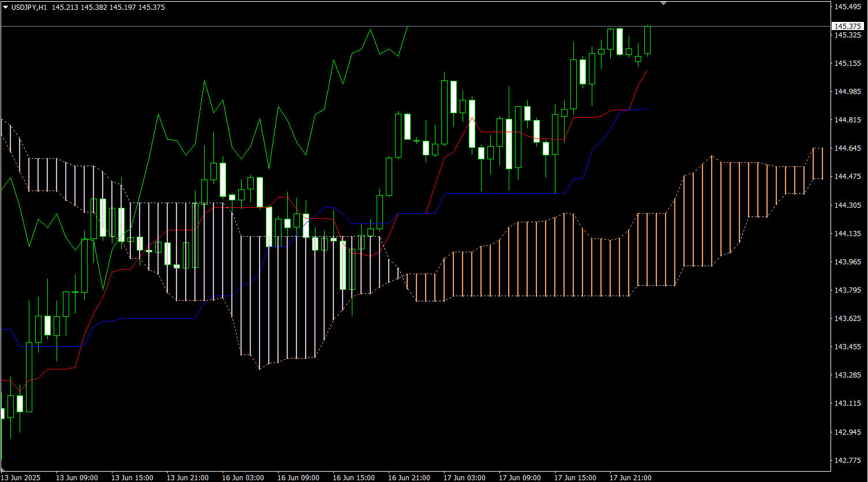The height and width of the screenshot is (482, 868).
Task: Click the 144.305 price scale label
Action: tap(848, 205)
